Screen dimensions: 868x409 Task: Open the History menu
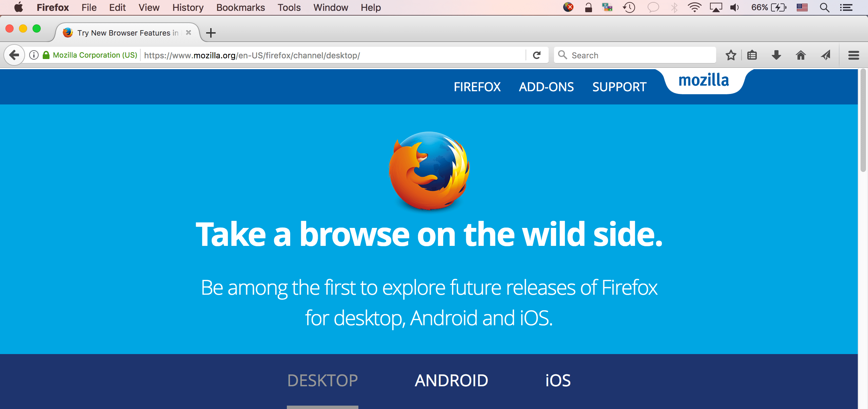tap(188, 7)
